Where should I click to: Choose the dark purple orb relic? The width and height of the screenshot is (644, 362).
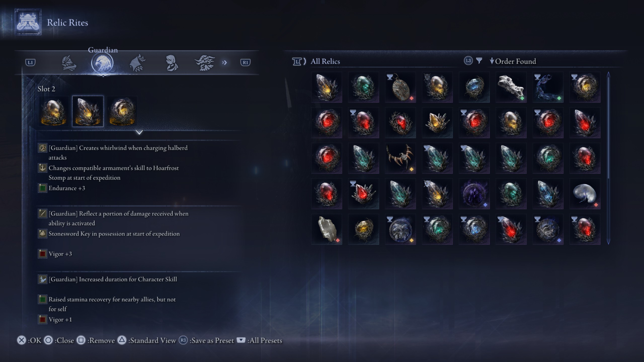474,194
